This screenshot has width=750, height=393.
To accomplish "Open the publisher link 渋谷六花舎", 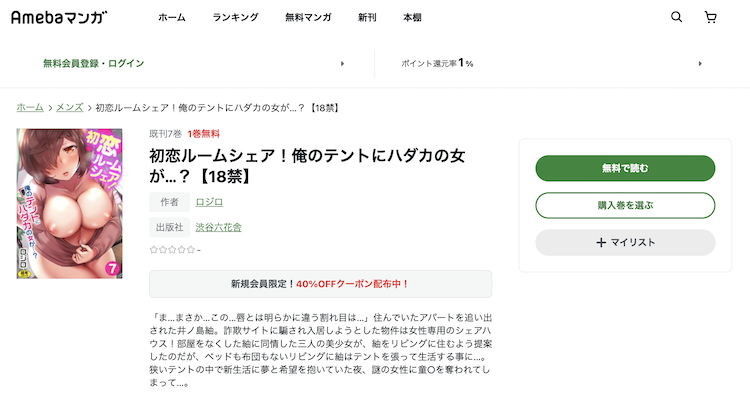I will pos(219,228).
